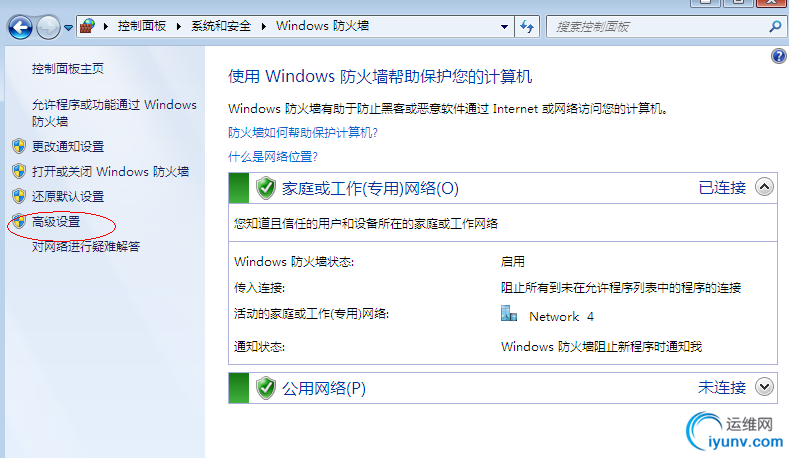Click 传入连接: label

260,288
